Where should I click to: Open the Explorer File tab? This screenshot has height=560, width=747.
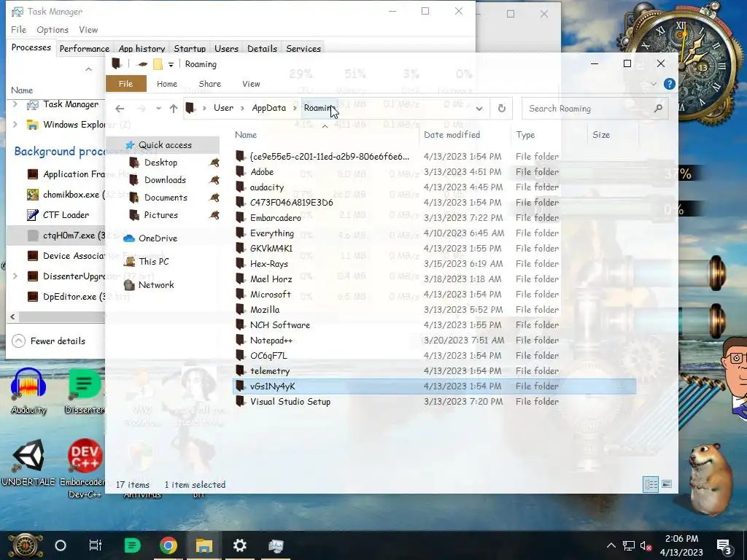[x=125, y=84]
